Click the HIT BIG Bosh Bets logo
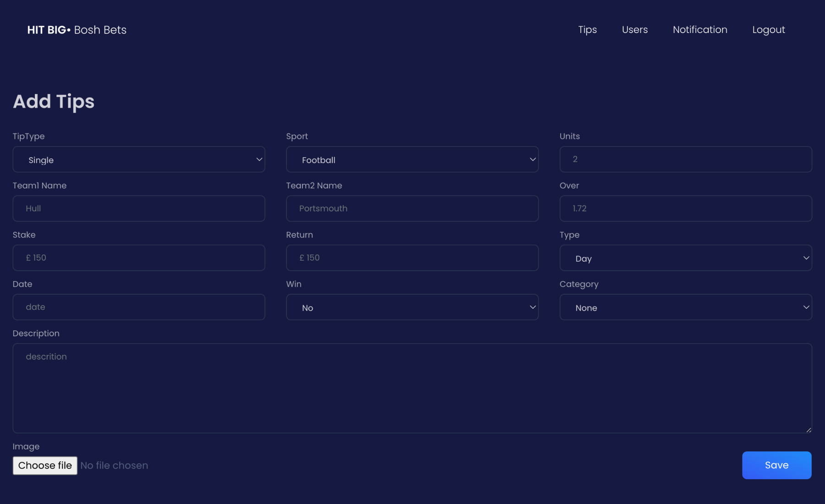 pyautogui.click(x=77, y=30)
